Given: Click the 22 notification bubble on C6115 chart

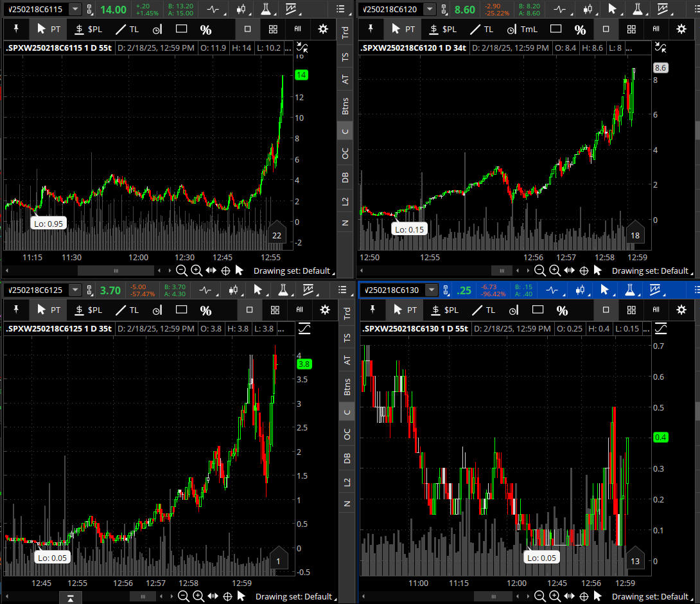Looking at the screenshot, I should pos(277,233).
